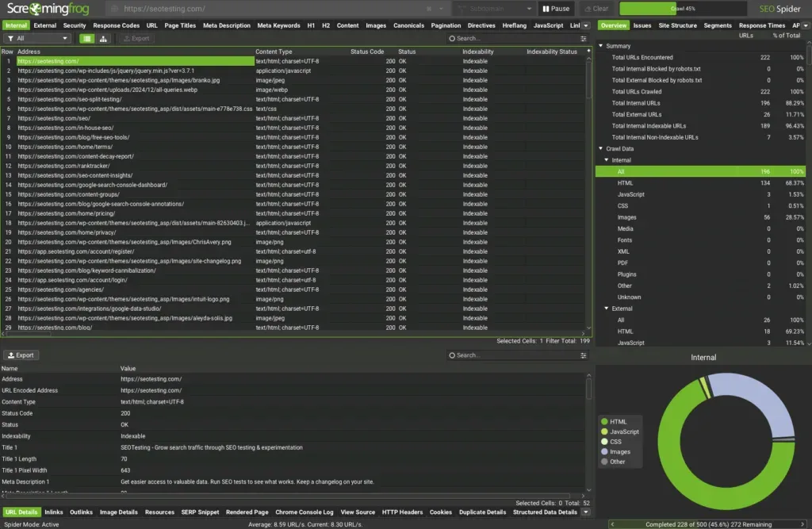Open the Subdomain crawl scope dropdown
Image resolution: width=812 pixels, height=529 pixels.
(x=493, y=9)
